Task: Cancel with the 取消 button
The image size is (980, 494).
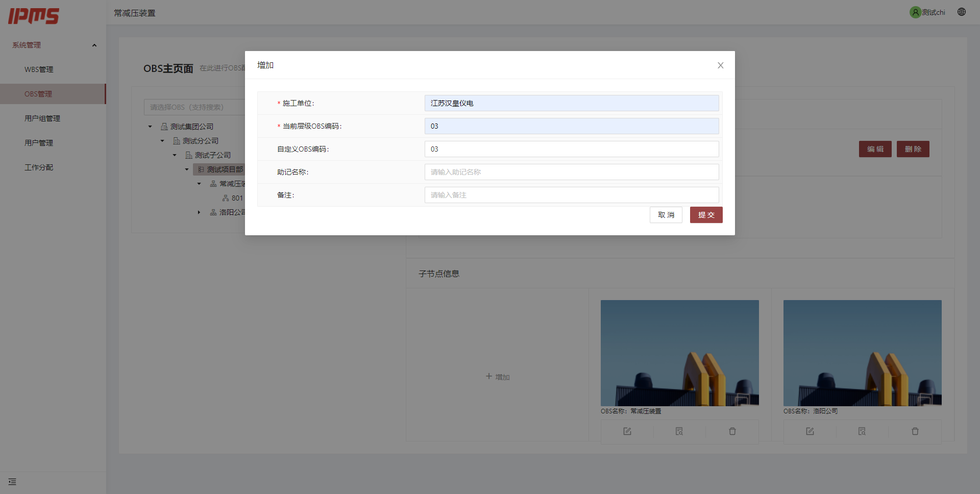Action: click(666, 215)
